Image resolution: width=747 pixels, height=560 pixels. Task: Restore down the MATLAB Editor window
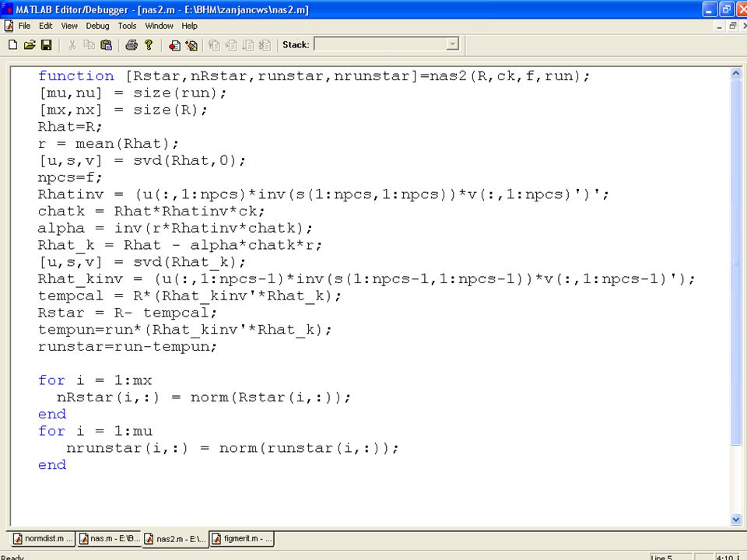click(x=726, y=9)
